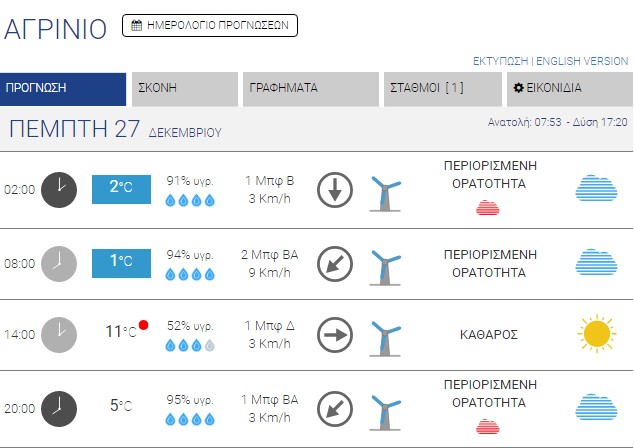The height and width of the screenshot is (448, 634).
Task: Click the blue 2°C temperature box
Action: [x=121, y=188]
